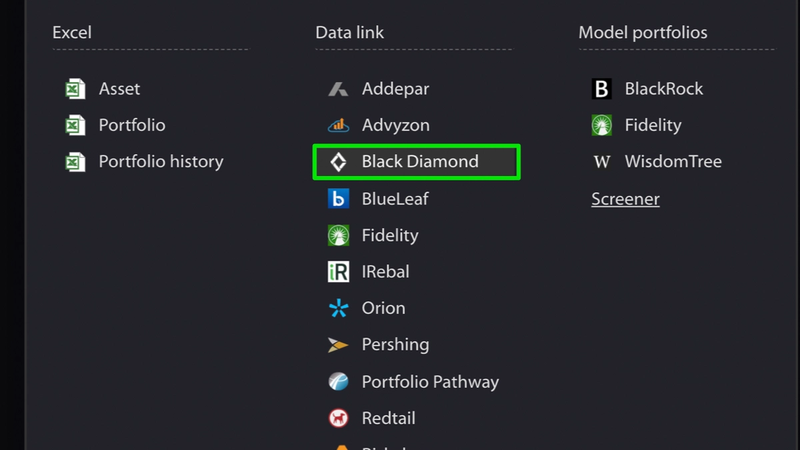Screen dimensions: 800x450
Task: Choose the BlueLeaf data link
Action: [395, 198]
